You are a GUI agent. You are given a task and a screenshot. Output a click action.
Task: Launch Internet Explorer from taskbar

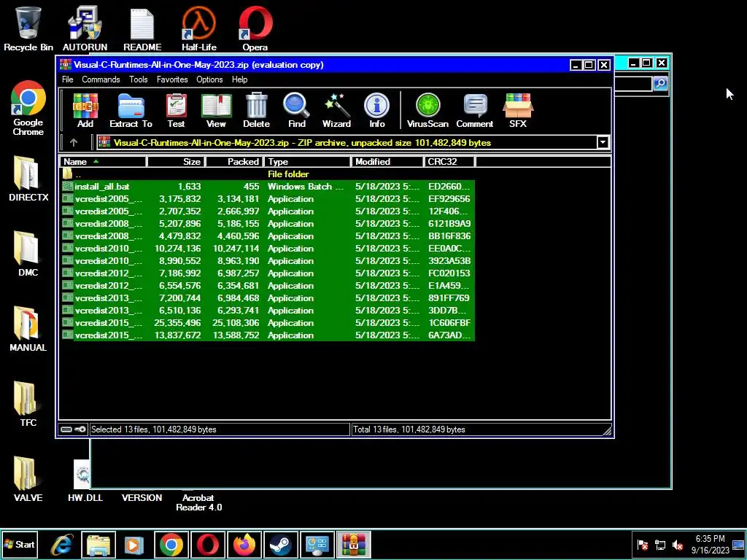click(x=61, y=545)
